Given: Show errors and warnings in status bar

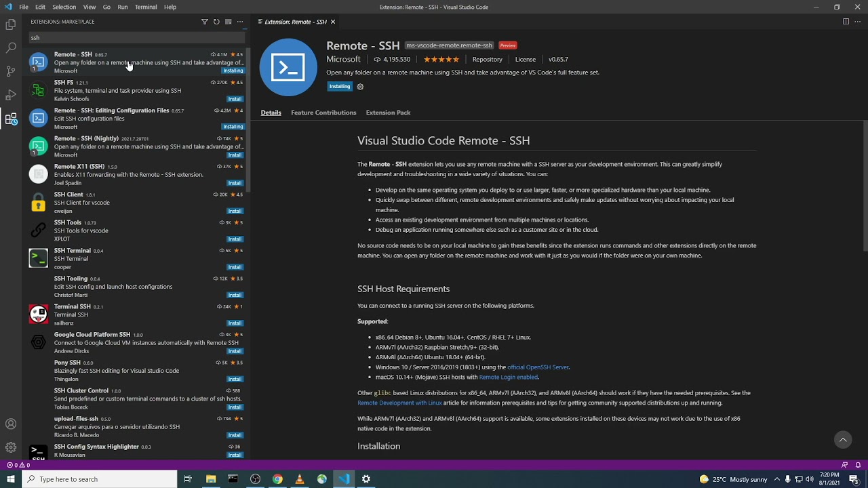Looking at the screenshot, I should (x=18, y=465).
